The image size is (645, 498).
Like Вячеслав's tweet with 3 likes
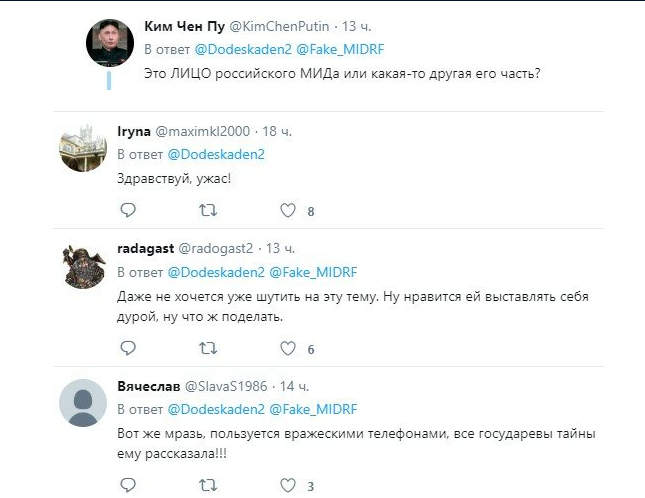287,486
